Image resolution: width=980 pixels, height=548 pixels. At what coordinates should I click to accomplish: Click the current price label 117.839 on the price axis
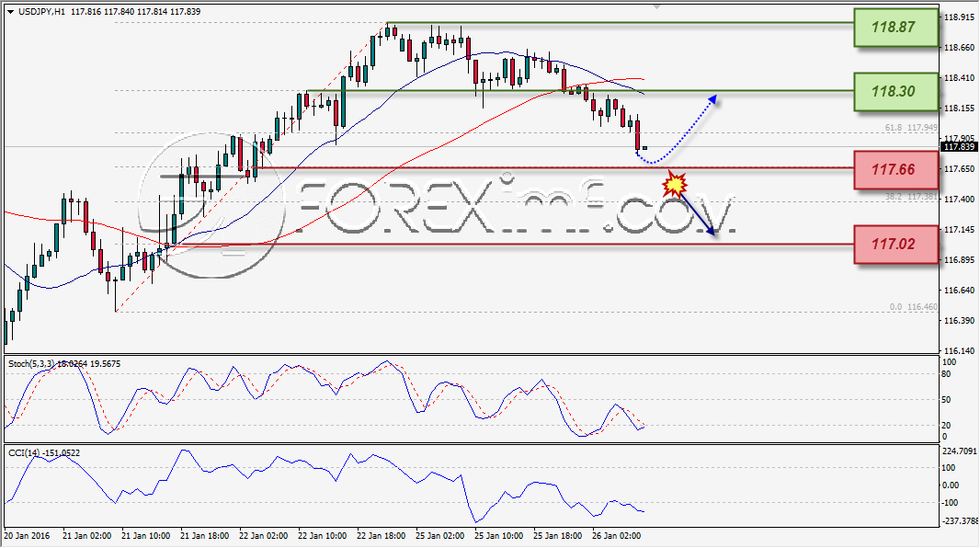960,147
